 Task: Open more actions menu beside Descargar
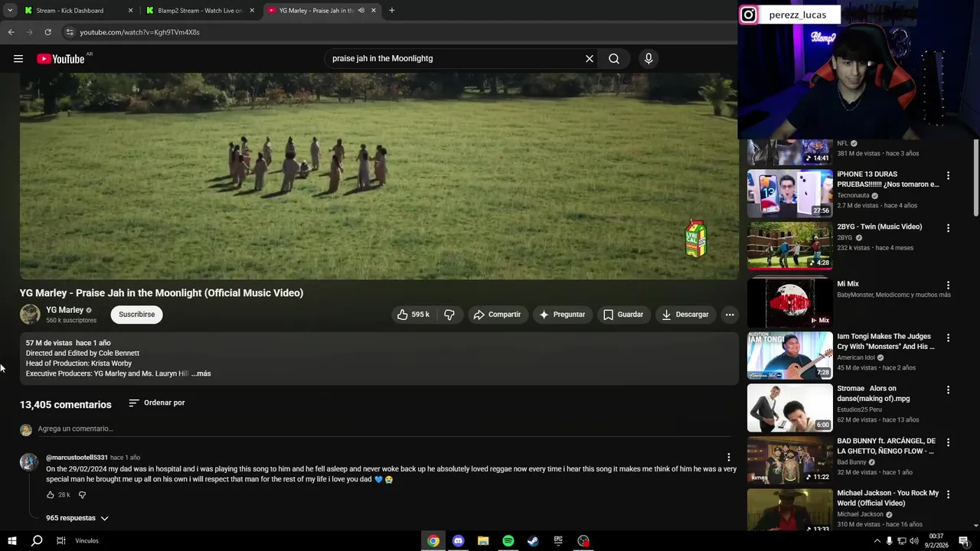(x=730, y=315)
